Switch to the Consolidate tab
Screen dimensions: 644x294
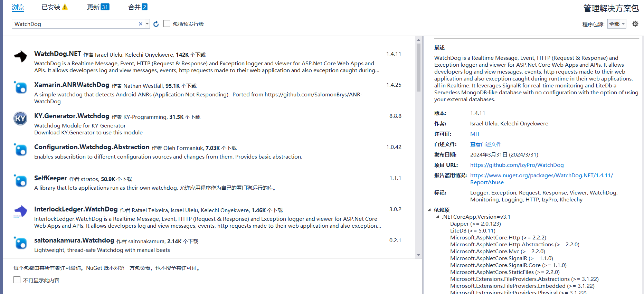[134, 7]
